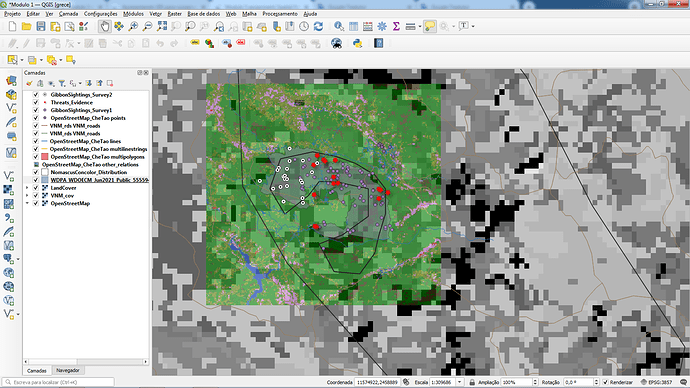Open the attribute table icon
690x388 pixels.
(353, 26)
